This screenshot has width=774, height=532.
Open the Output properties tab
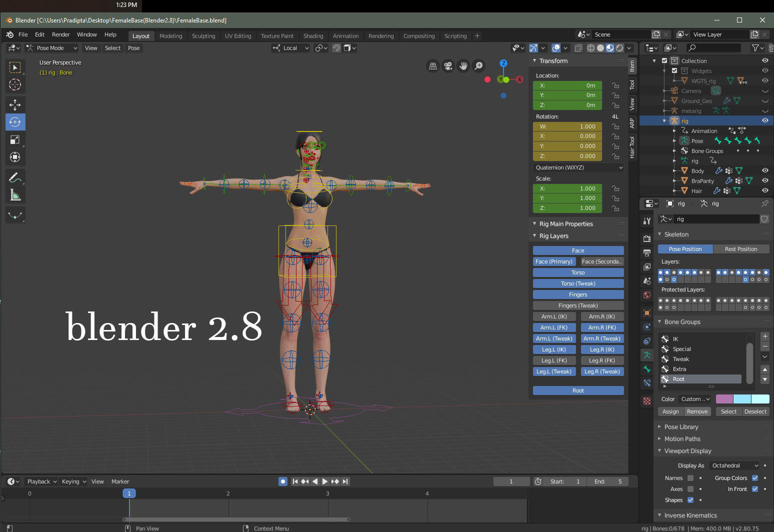point(647,253)
